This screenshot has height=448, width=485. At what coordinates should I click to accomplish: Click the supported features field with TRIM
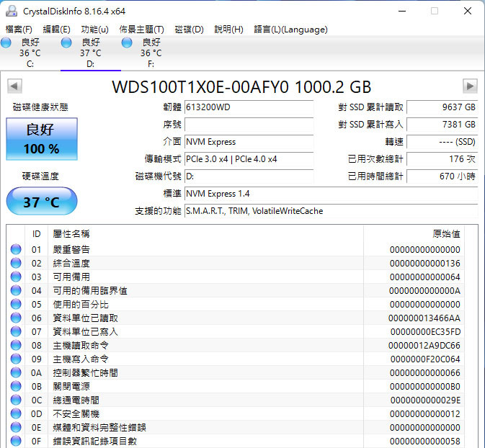332,211
